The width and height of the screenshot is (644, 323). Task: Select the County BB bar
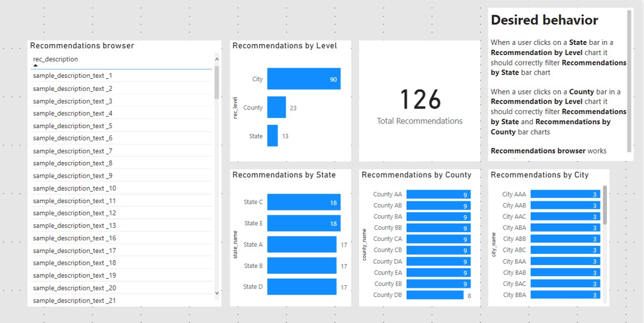(439, 227)
